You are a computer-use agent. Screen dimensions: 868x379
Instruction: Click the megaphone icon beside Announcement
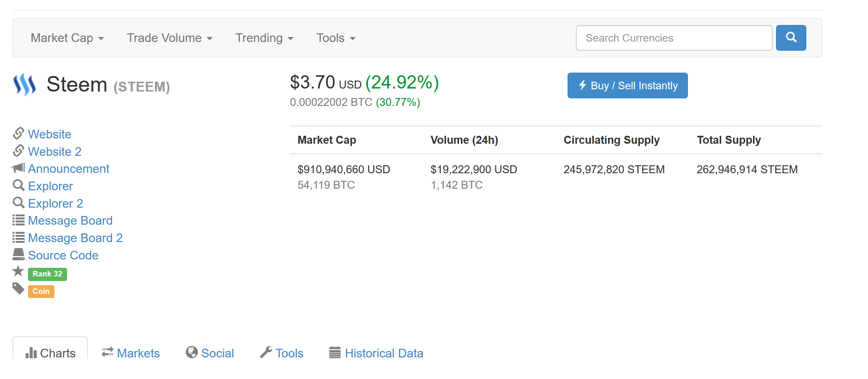18,168
